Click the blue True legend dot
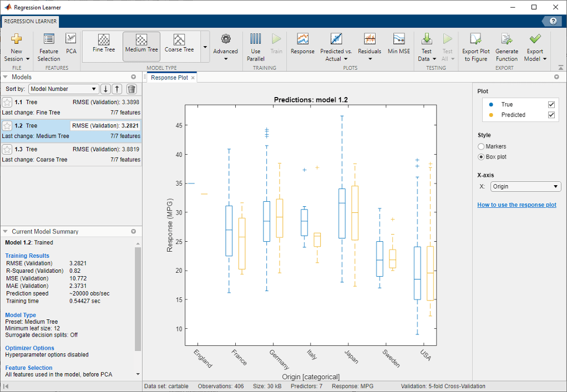 click(x=491, y=104)
